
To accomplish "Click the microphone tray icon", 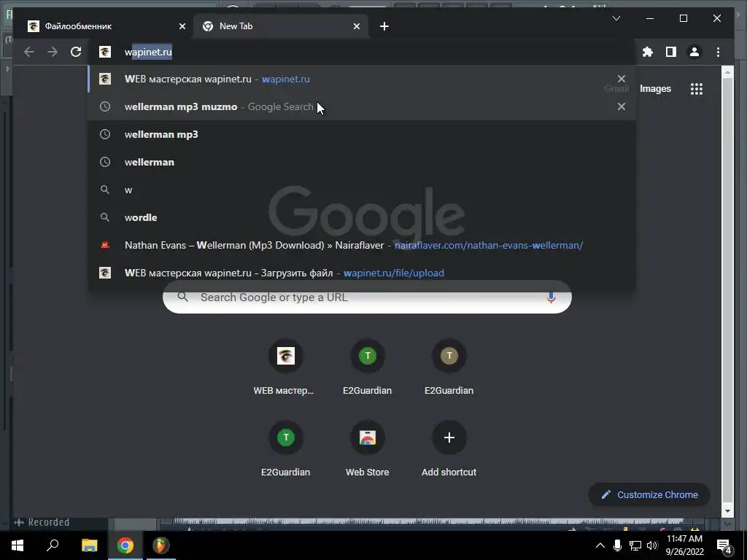I will click(x=617, y=545).
